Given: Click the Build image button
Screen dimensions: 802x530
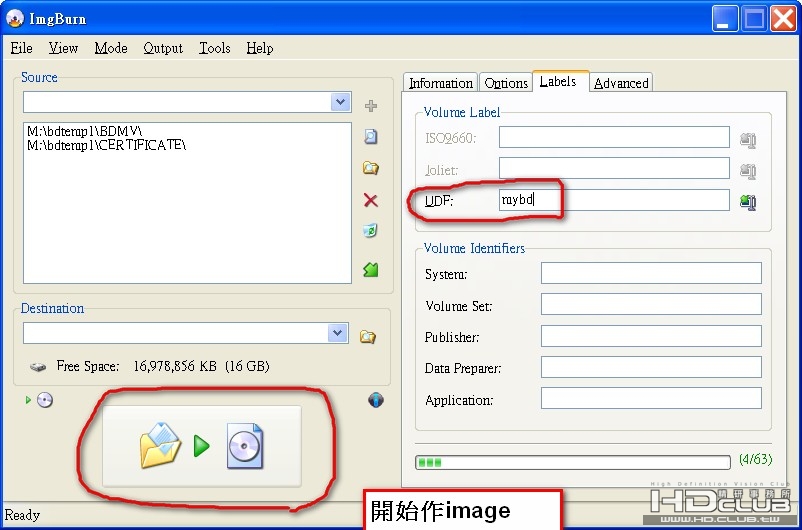Looking at the screenshot, I should tap(202, 446).
